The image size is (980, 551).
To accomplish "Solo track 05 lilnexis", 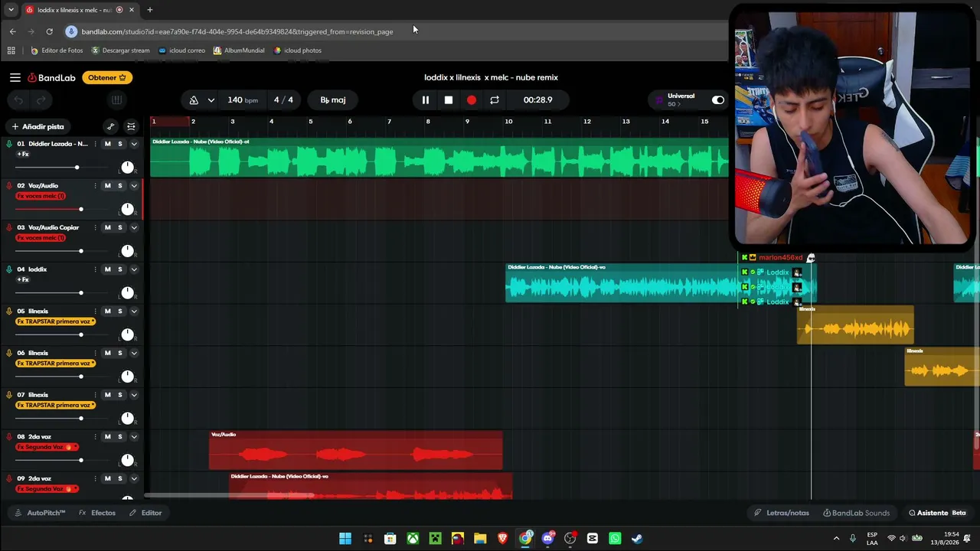I will pyautogui.click(x=119, y=311).
